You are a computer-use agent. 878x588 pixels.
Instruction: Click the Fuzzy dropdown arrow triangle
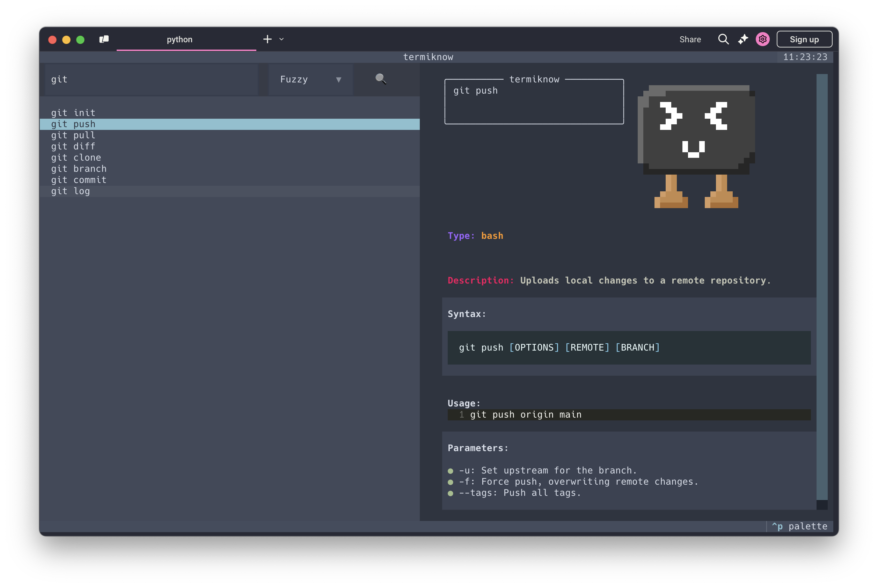point(339,80)
